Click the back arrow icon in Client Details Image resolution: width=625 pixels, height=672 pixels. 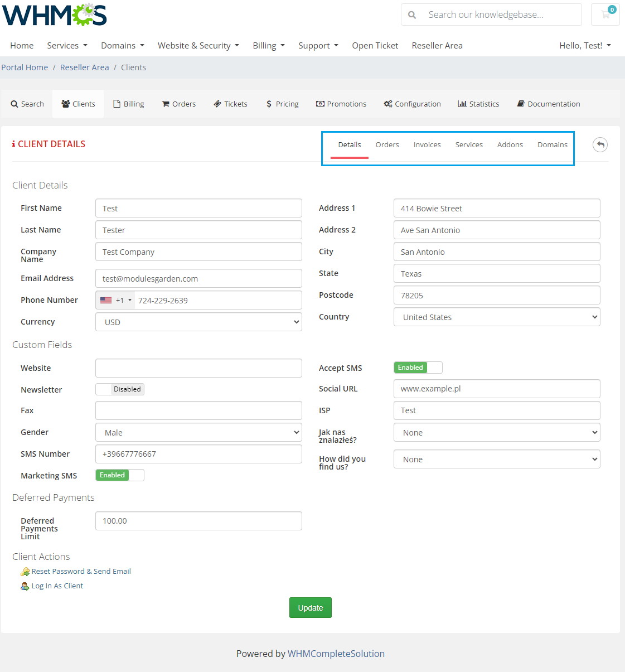[600, 145]
